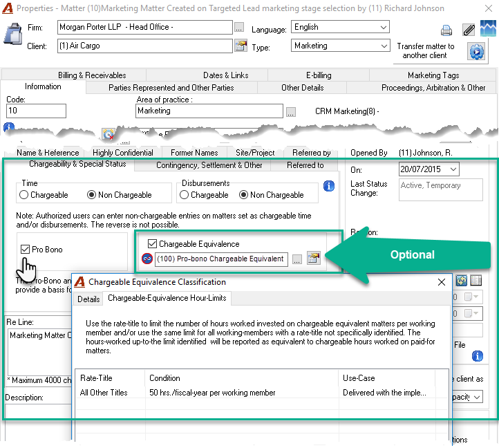This screenshot has height=448, width=499.
Task: Click the Code input field
Action: click(36, 111)
